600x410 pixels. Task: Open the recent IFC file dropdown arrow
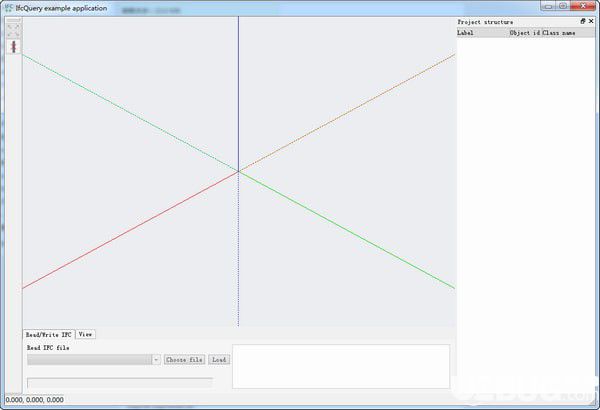[156, 359]
